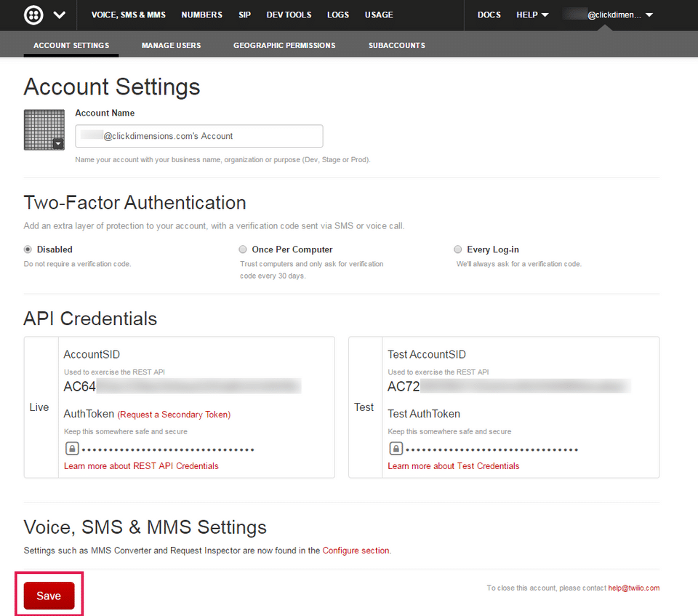Go to the Subaccounts tab

[x=397, y=45]
